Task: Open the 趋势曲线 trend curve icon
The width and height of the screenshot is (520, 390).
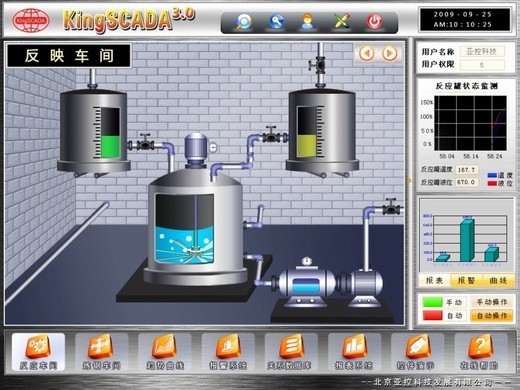Action: point(165,352)
